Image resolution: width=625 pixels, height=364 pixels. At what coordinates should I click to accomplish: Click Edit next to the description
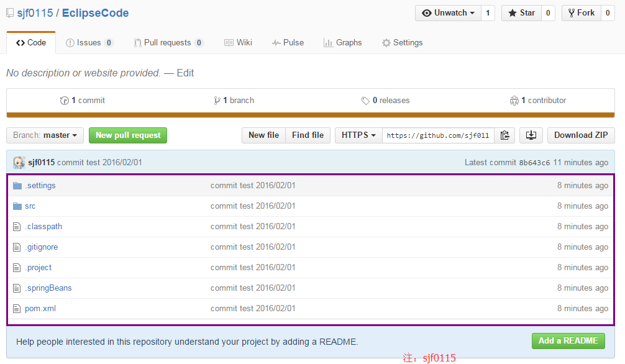coord(185,73)
